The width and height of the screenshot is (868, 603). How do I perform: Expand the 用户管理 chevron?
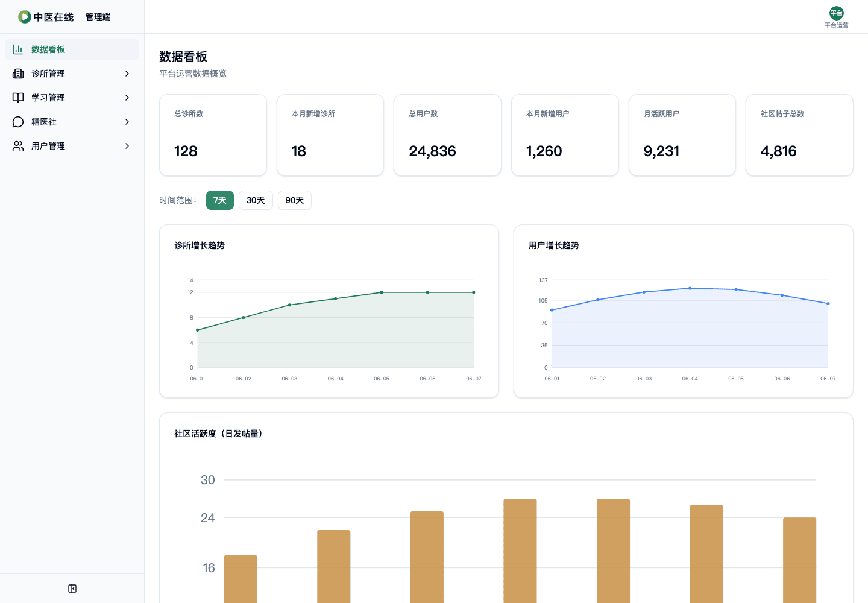pyautogui.click(x=127, y=146)
